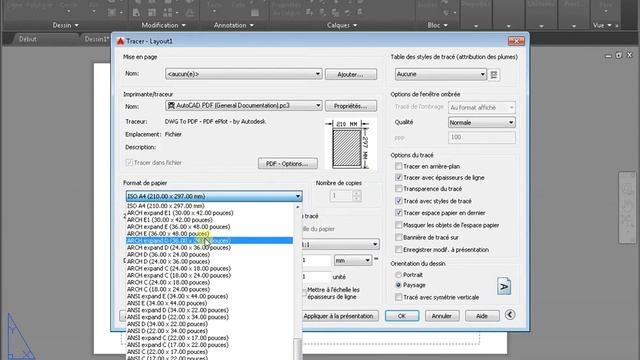Click the ppp field showing 100

click(482, 137)
